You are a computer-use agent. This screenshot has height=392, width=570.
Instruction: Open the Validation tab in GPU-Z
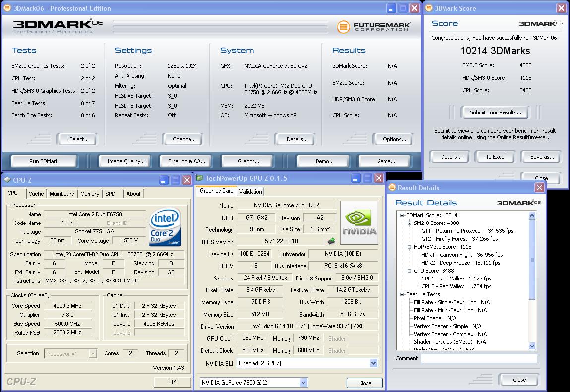point(250,191)
